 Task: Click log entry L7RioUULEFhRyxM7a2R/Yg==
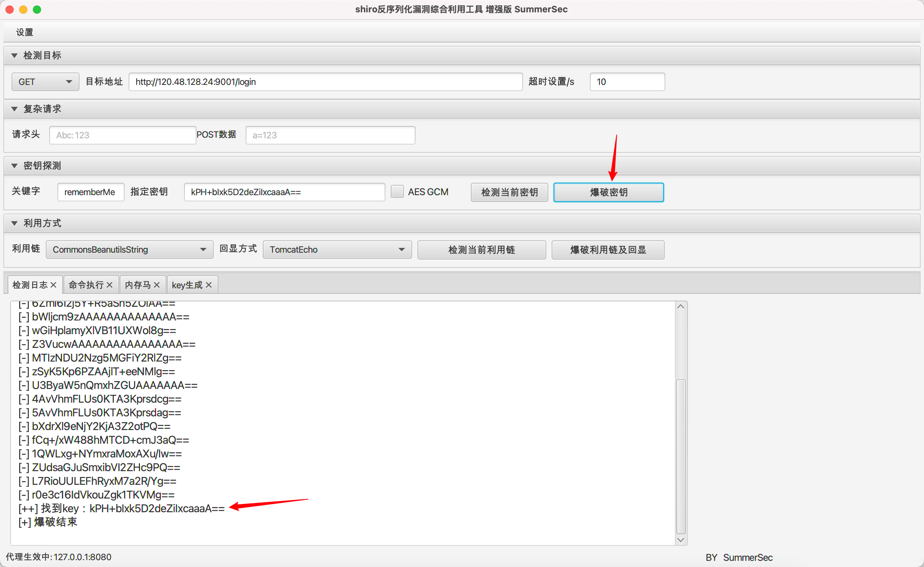pos(97,481)
